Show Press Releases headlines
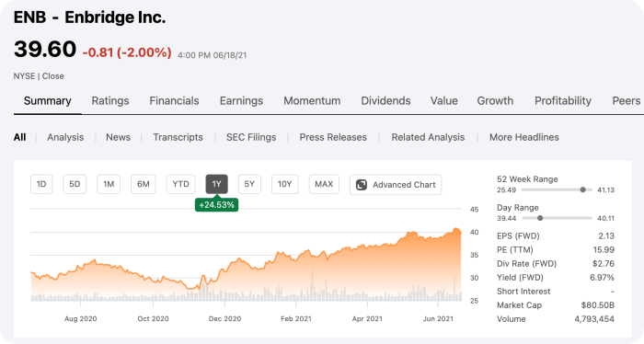The image size is (644, 344). (x=333, y=137)
